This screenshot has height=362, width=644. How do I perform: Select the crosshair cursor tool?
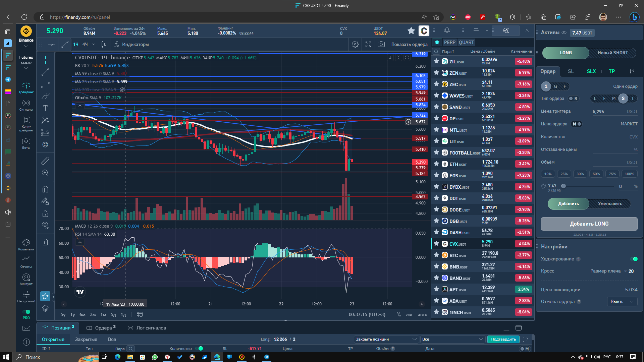tap(45, 60)
